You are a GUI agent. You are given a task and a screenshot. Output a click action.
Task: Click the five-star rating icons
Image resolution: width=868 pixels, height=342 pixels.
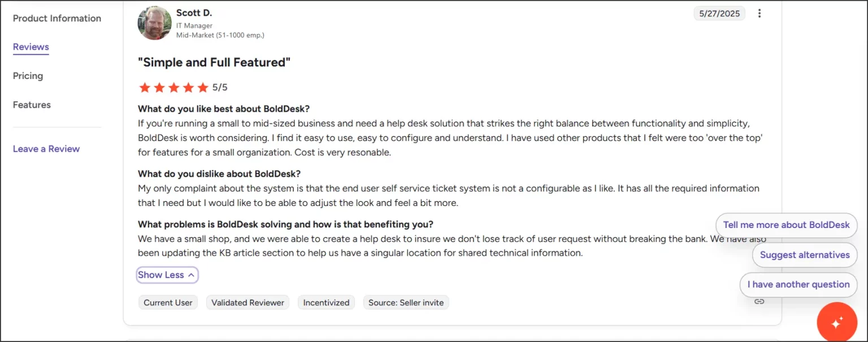[x=173, y=87]
